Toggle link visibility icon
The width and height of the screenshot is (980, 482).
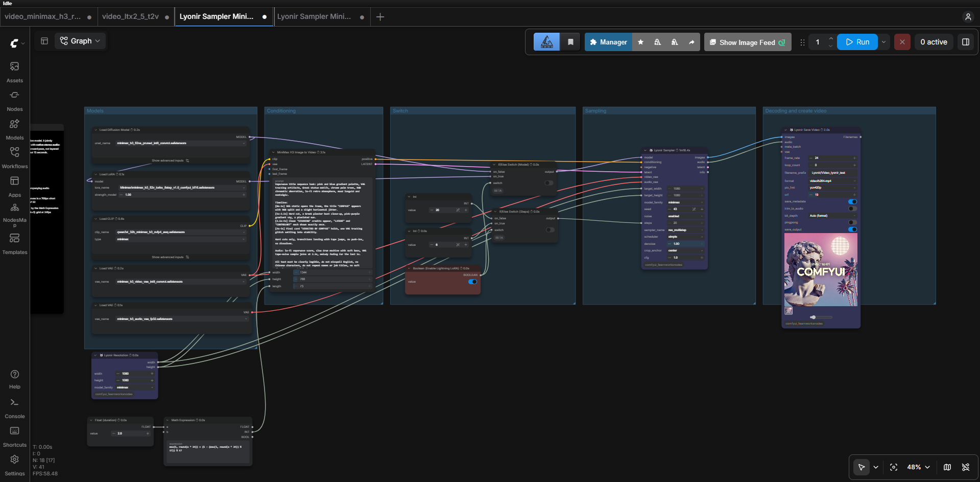pyautogui.click(x=966, y=467)
